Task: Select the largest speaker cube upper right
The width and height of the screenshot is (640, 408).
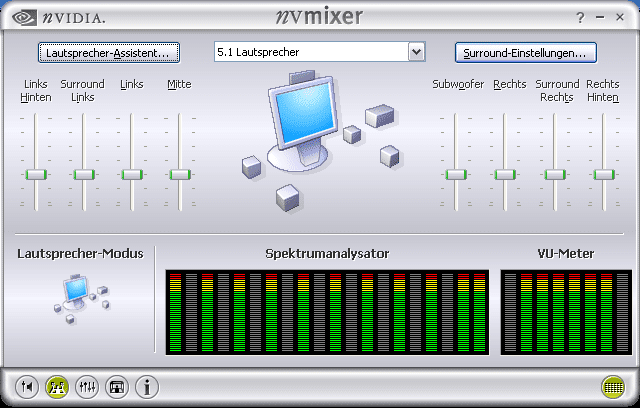Action: 380,115
